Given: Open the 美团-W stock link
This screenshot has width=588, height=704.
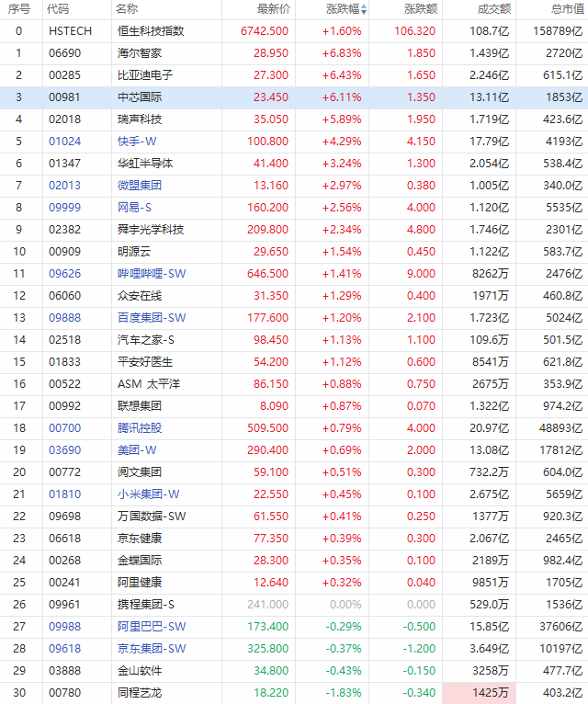Looking at the screenshot, I should point(137,449).
